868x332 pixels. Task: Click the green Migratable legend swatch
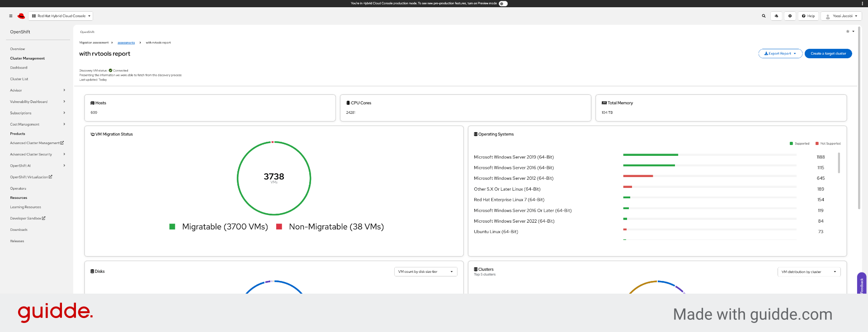(172, 227)
